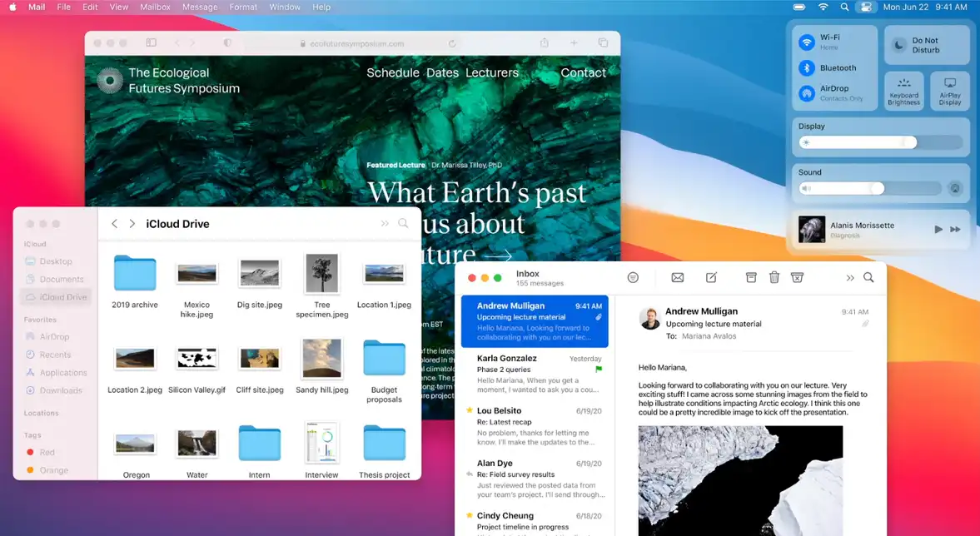Click the arctic ice photo in email
Viewport: 980px width, 536px height.
[740, 480]
